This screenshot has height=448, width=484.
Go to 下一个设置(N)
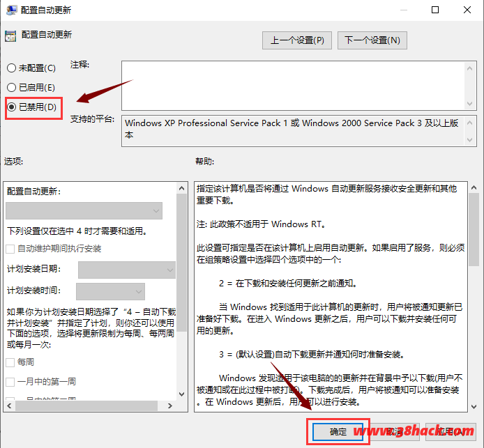click(372, 40)
